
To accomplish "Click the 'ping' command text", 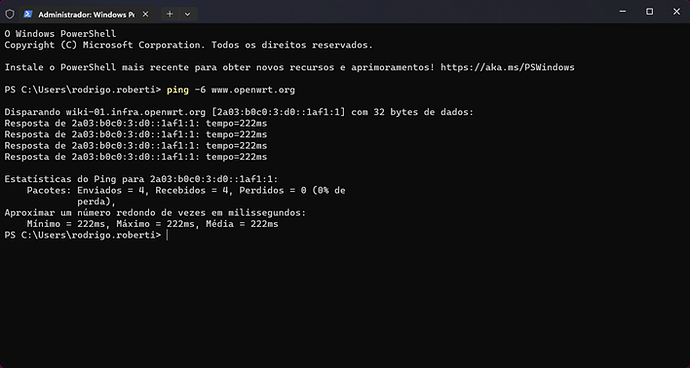I will point(177,90).
